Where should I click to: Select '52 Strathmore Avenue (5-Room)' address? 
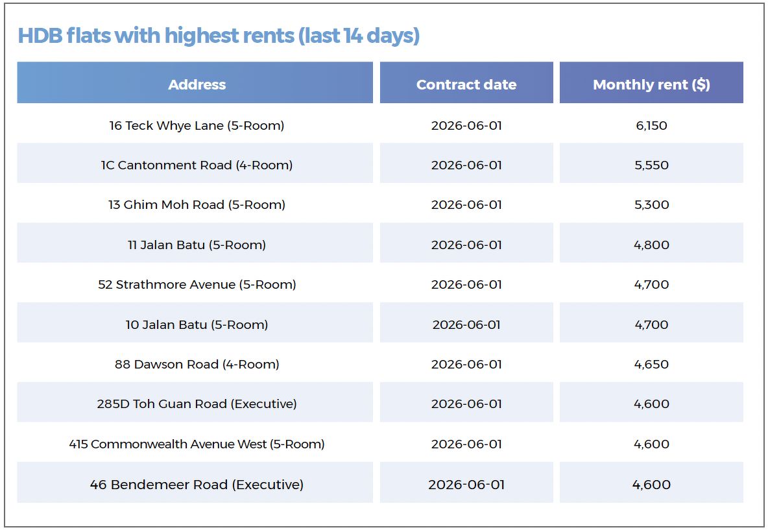[197, 285]
